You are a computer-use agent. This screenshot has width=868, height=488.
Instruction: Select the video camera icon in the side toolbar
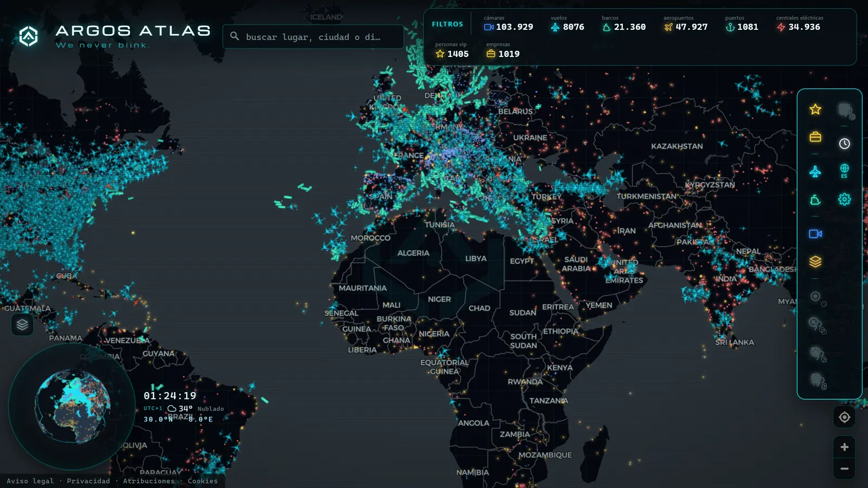pyautogui.click(x=815, y=234)
